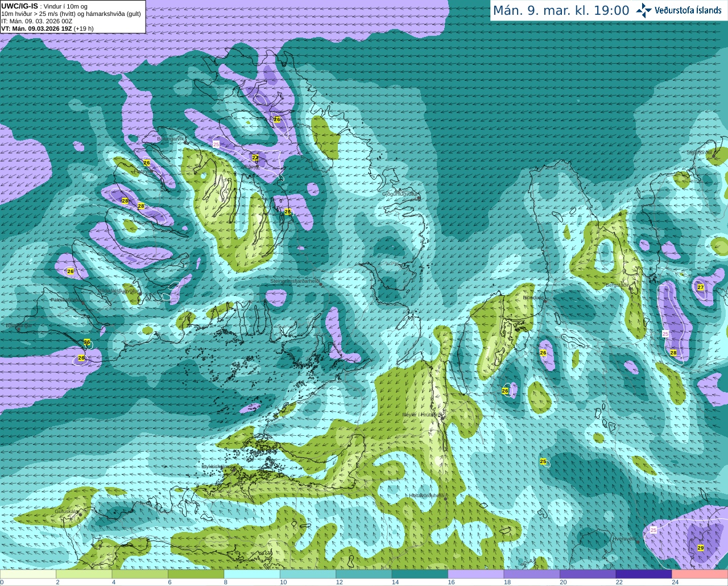Click the Veðurstofa Íslands name text
This screenshot has height=586, width=728.
(688, 10)
